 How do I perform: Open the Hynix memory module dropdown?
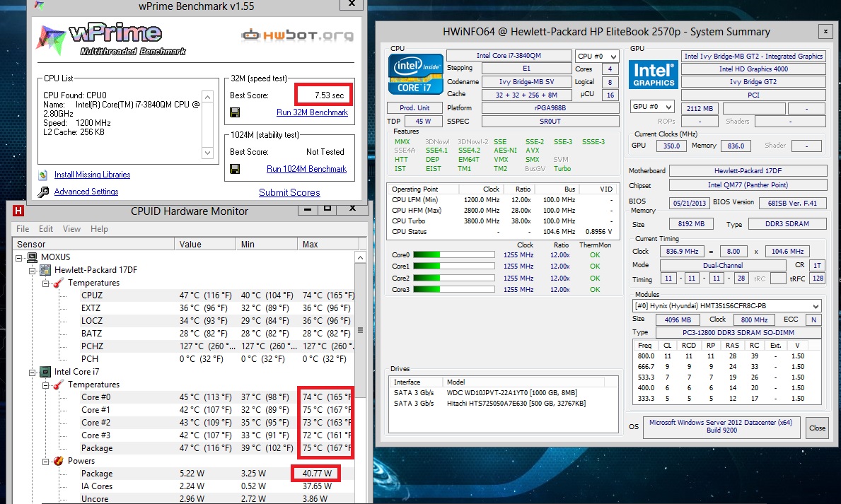(x=727, y=306)
